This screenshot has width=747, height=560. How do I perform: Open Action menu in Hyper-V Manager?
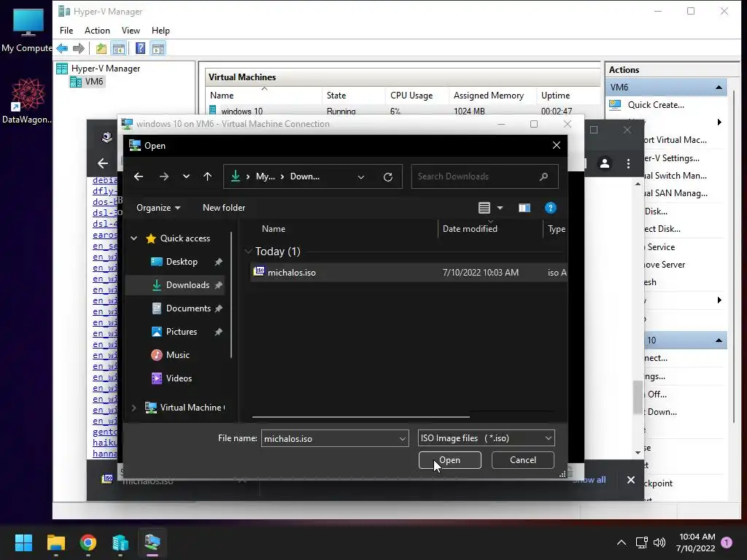click(97, 31)
